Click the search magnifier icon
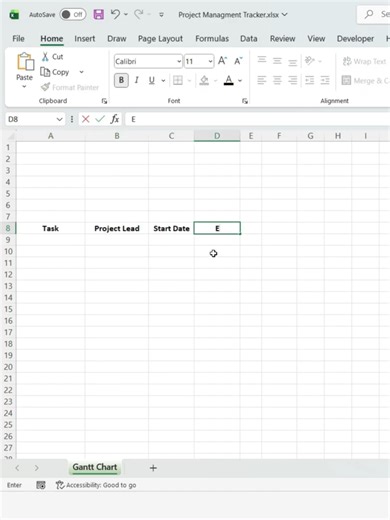 369,14
